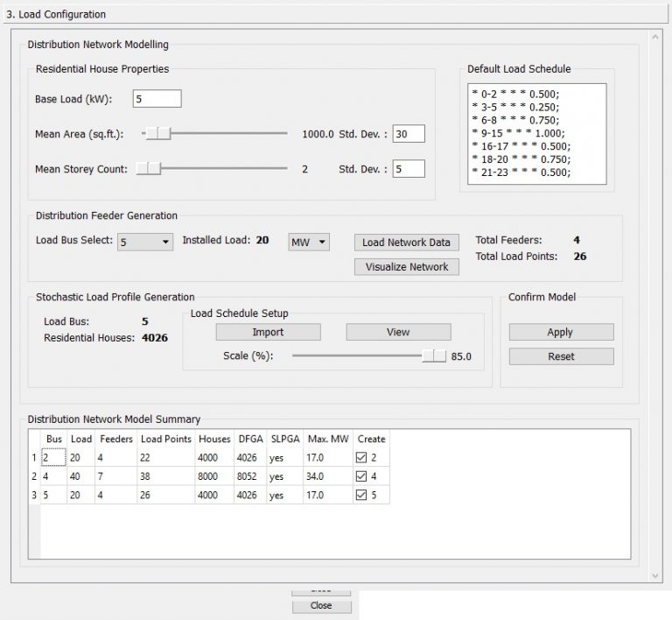Select row header 2 in summary table
This screenshot has height=620, width=672.
coord(34,476)
